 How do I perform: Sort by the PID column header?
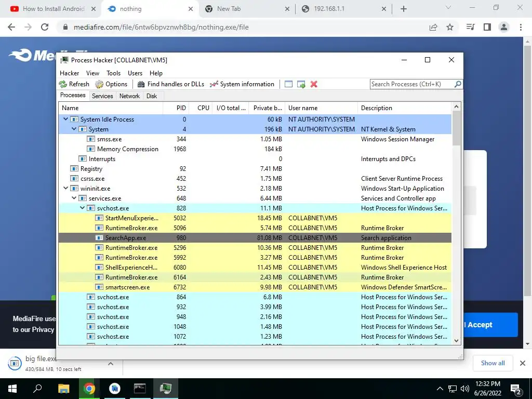pyautogui.click(x=176, y=108)
